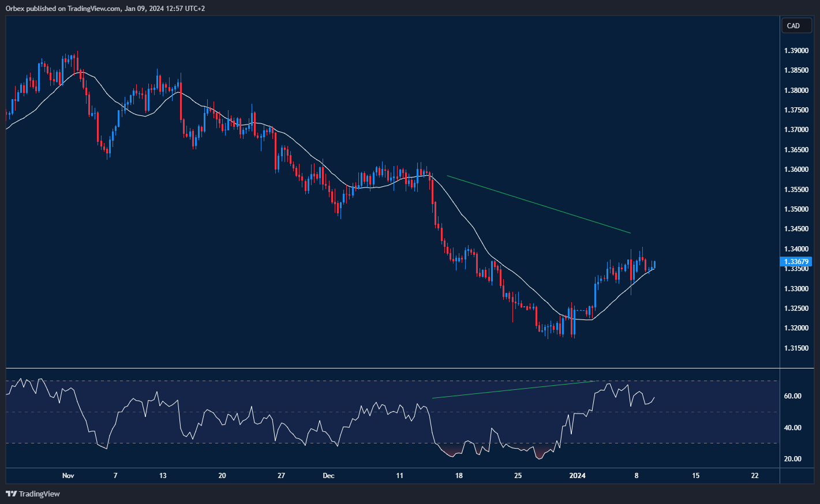Click the Dec label on the time axis
The height and width of the screenshot is (504, 820).
point(329,476)
